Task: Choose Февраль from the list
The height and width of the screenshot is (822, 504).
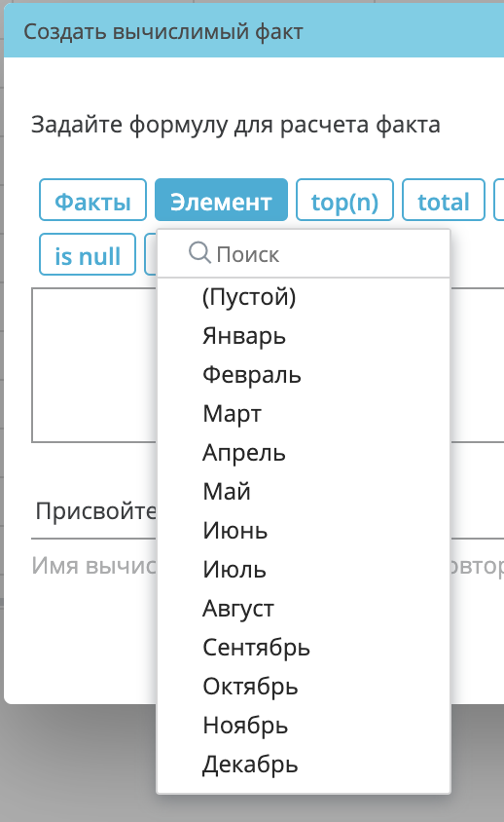Action: point(304,374)
